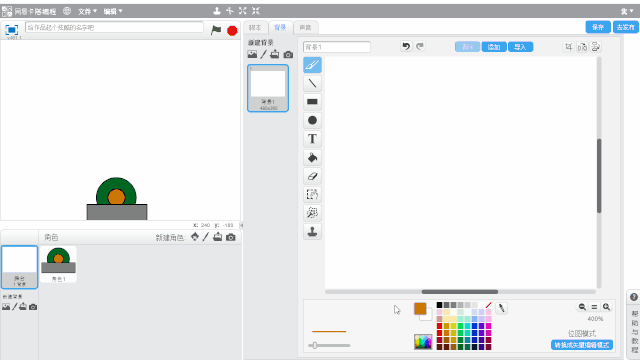Open the help question-mark panel
The height and width of the screenshot is (360, 640).
tap(633, 297)
